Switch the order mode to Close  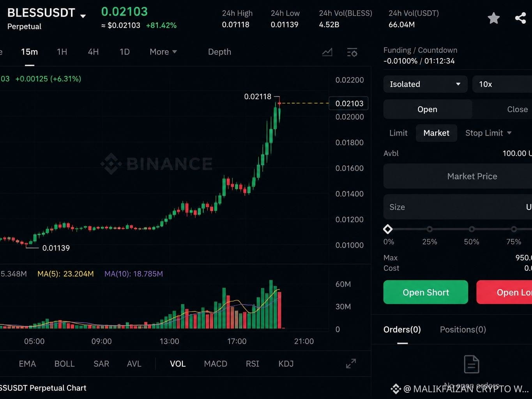pos(517,109)
